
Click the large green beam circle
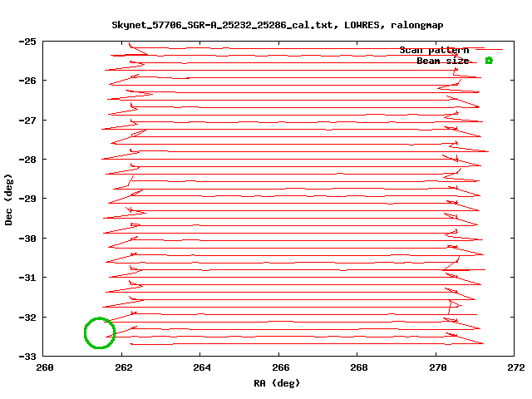click(100, 332)
